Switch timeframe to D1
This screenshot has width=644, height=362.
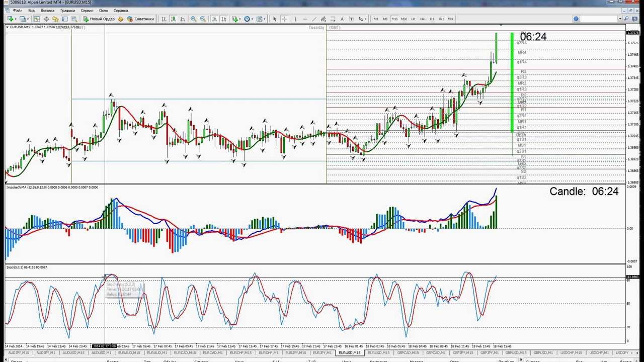click(x=432, y=19)
